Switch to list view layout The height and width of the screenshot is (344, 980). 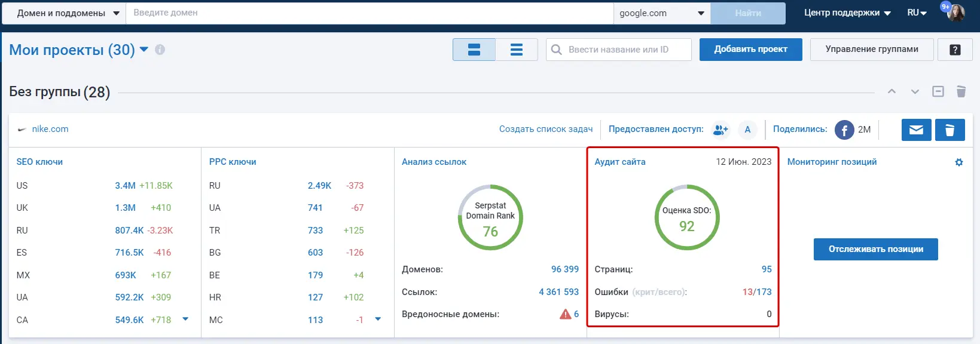(517, 50)
